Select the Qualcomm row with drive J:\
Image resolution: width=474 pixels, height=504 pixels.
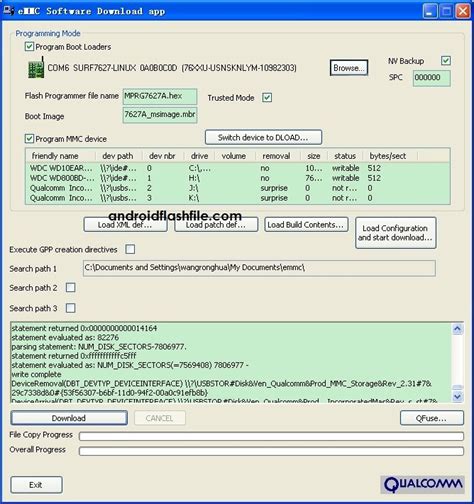tap(238, 188)
